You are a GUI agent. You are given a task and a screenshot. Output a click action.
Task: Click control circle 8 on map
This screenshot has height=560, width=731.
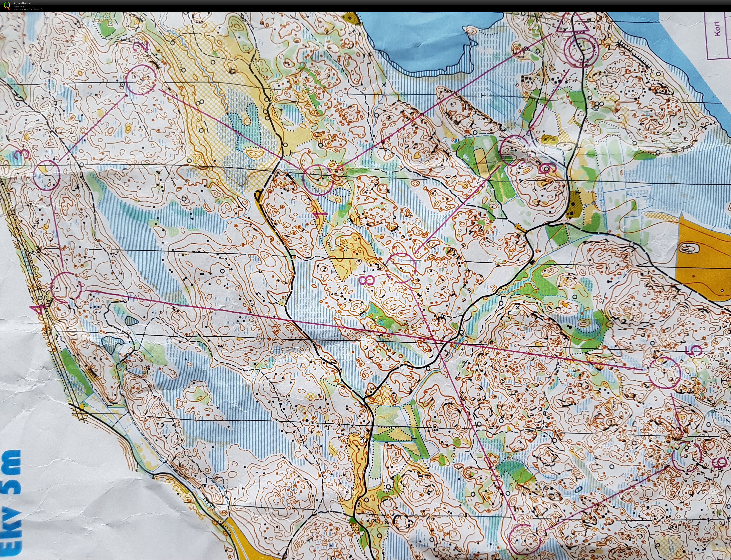click(x=401, y=268)
